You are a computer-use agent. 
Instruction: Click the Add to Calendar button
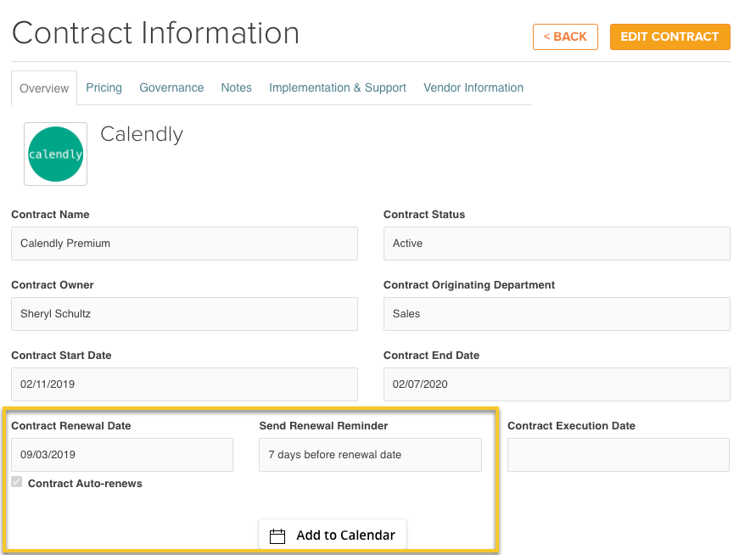333,535
